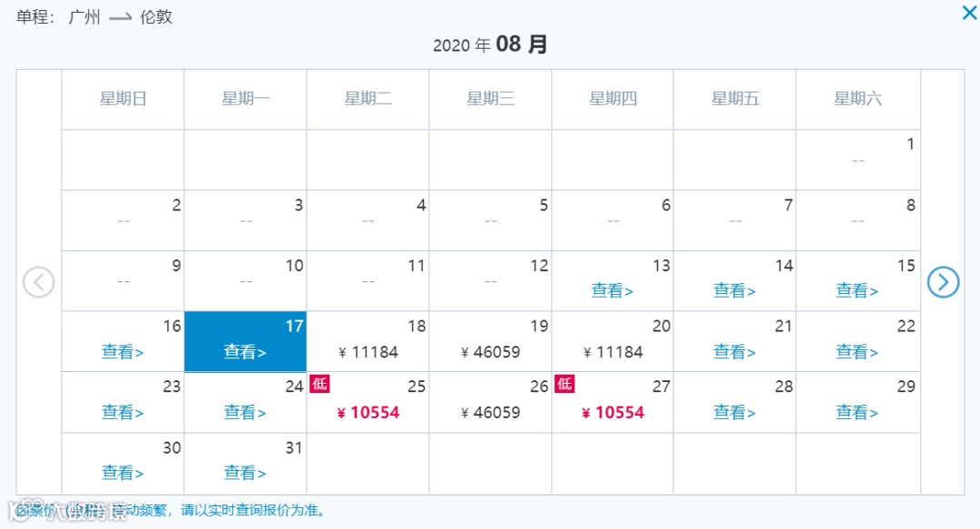View fares for August 30

122,474
